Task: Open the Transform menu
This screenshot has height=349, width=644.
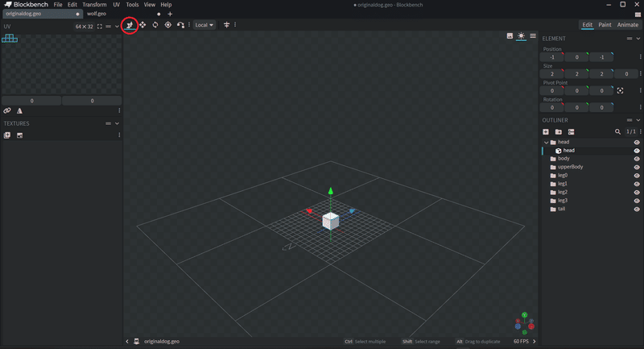Action: [94, 5]
